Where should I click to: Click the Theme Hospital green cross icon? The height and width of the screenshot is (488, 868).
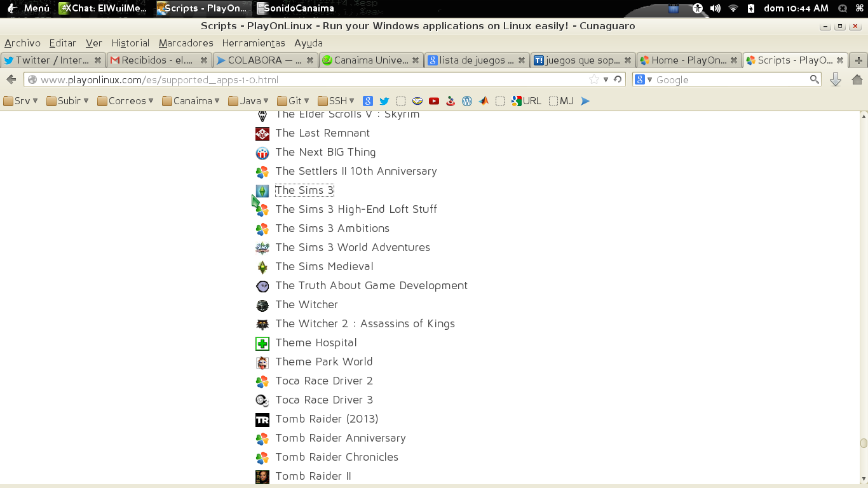pyautogui.click(x=262, y=344)
